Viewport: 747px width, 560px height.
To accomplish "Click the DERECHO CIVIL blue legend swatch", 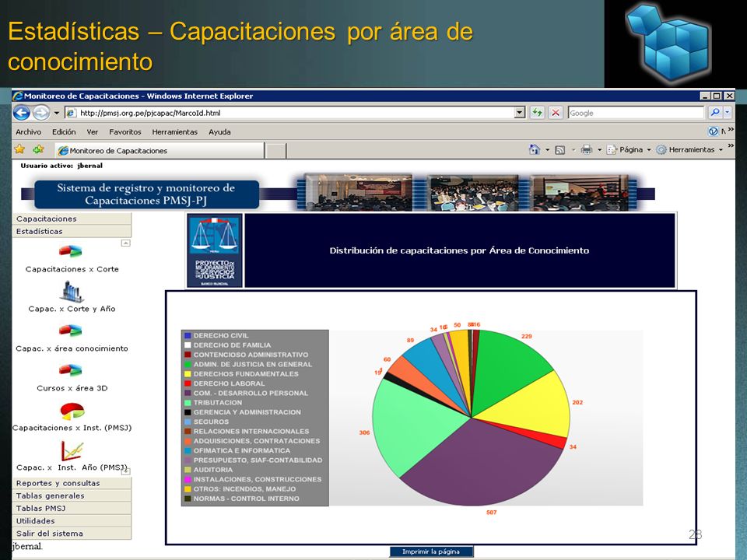I will coord(188,335).
